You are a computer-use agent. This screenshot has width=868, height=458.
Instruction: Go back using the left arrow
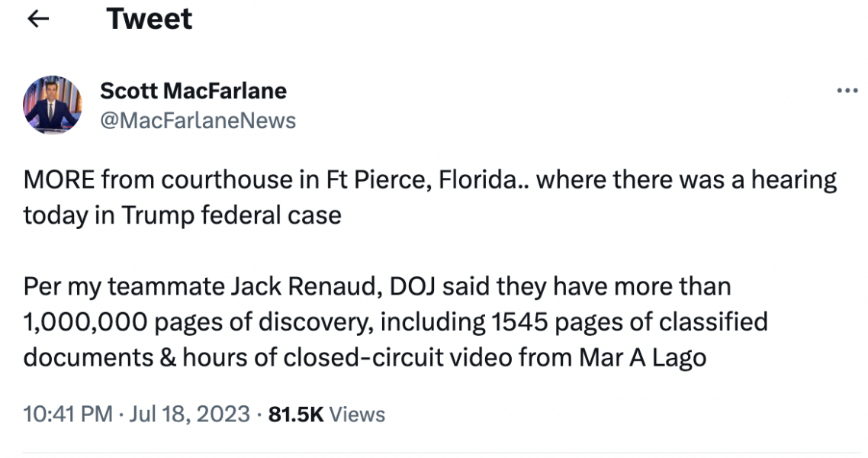[38, 19]
